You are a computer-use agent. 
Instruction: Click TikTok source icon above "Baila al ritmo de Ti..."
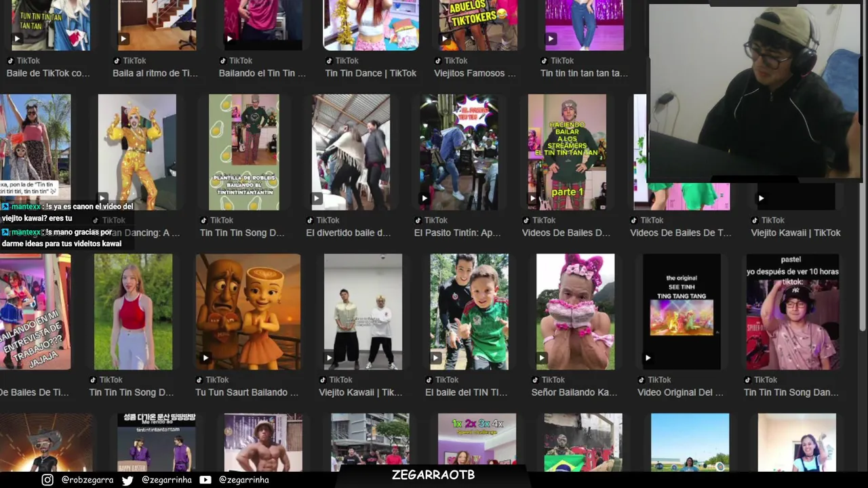[x=116, y=61]
